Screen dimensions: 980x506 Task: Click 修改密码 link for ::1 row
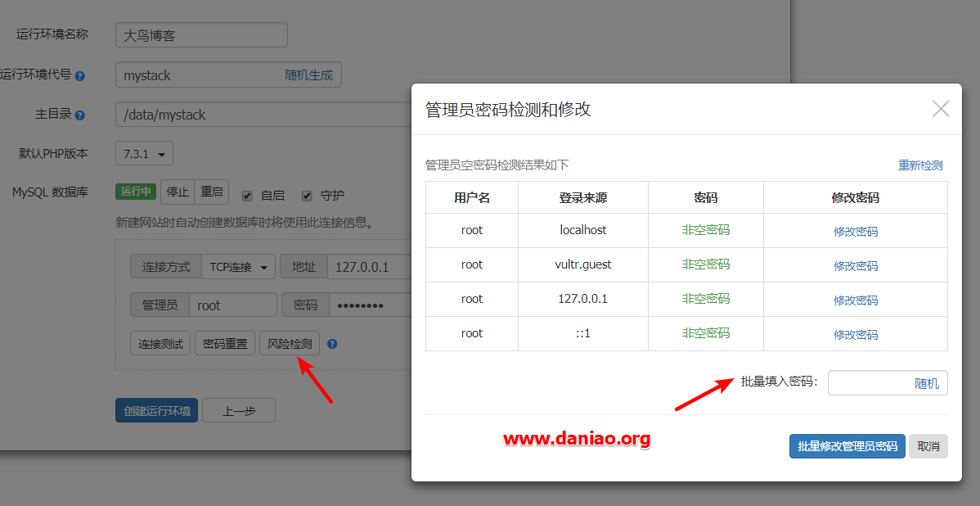pyautogui.click(x=856, y=335)
